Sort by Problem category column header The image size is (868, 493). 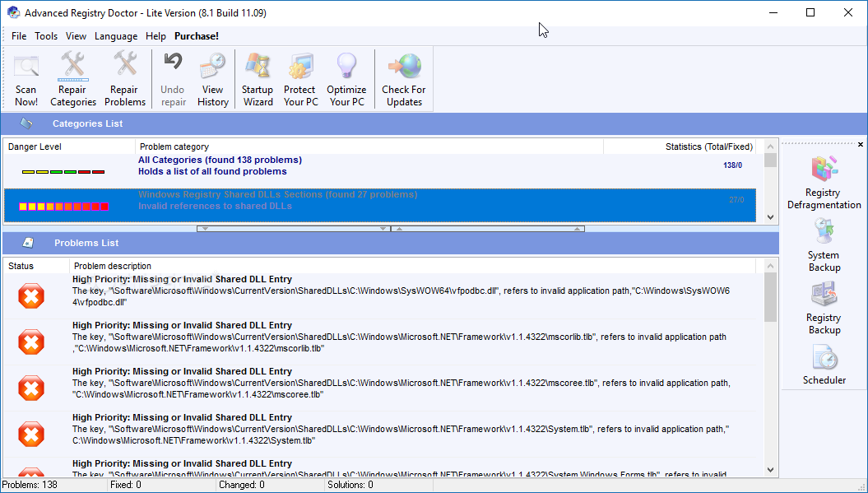369,147
